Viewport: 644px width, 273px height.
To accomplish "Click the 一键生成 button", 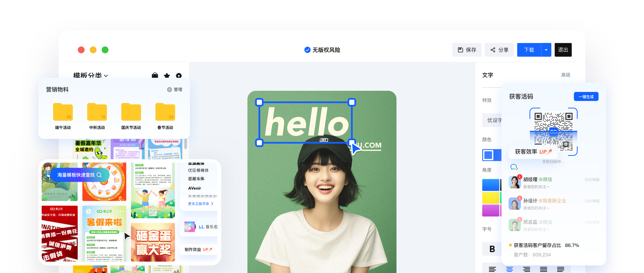I will pos(586,97).
